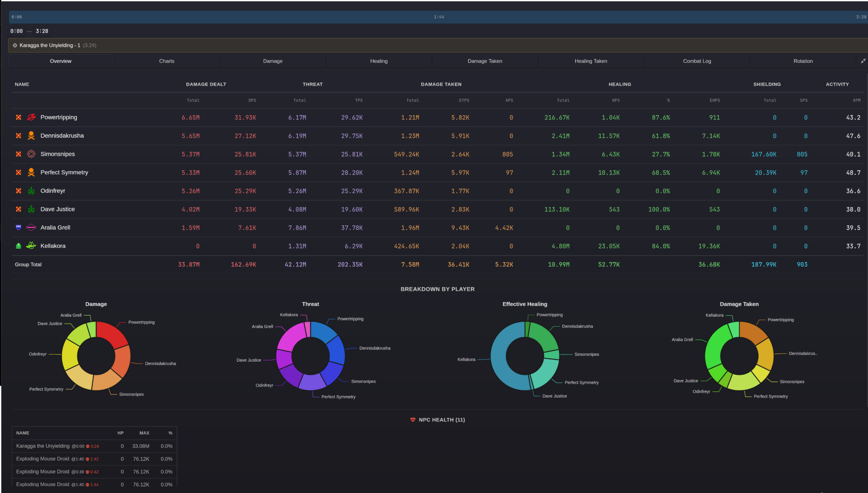This screenshot has width=868, height=493.
Task: Click the damage role icon beside Powertripping
Action: [18, 117]
